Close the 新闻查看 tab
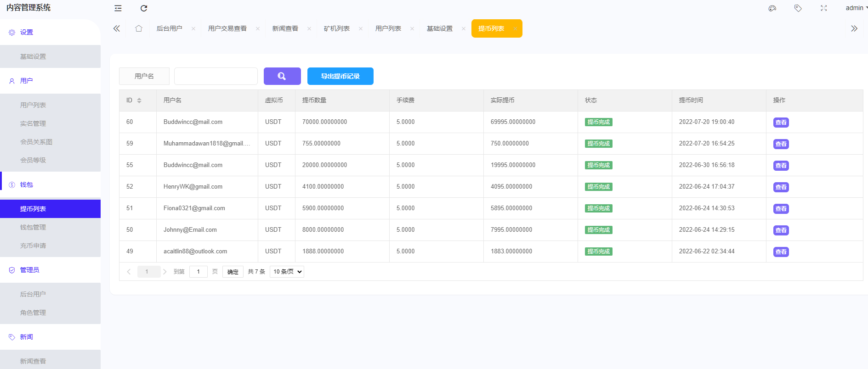868x369 pixels. [x=309, y=28]
